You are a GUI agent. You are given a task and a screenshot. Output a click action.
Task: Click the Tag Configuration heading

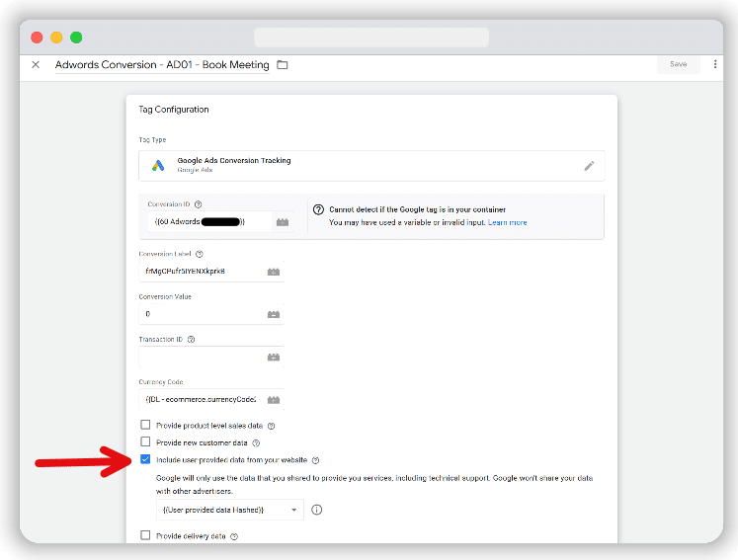point(174,110)
